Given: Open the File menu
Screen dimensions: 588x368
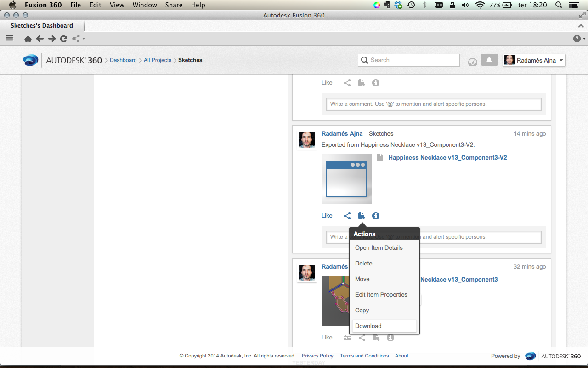Looking at the screenshot, I should click(75, 5).
